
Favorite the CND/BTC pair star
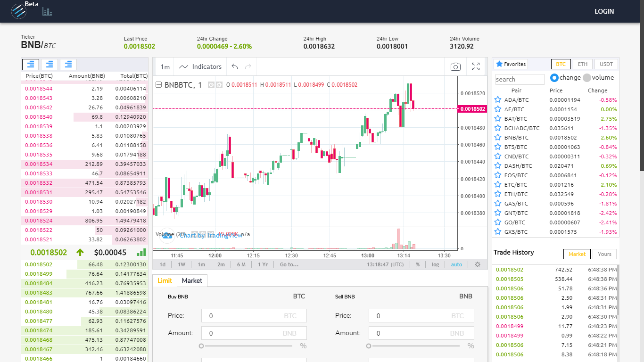[x=497, y=156]
